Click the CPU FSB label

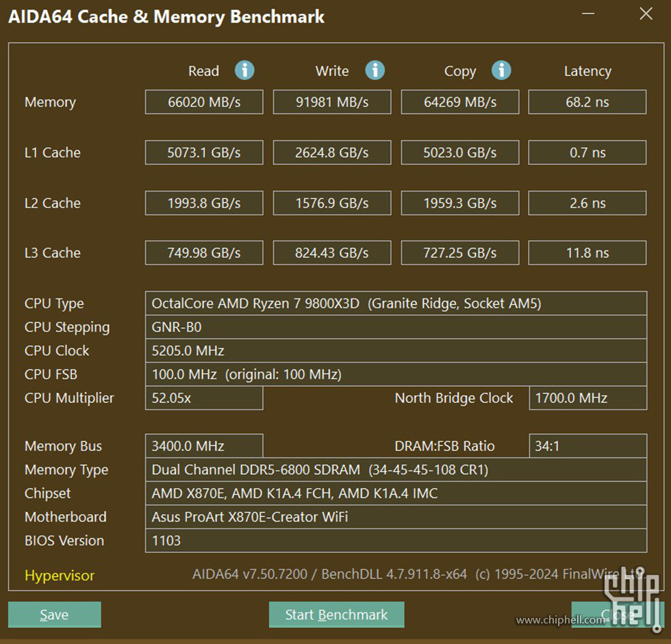(51, 374)
